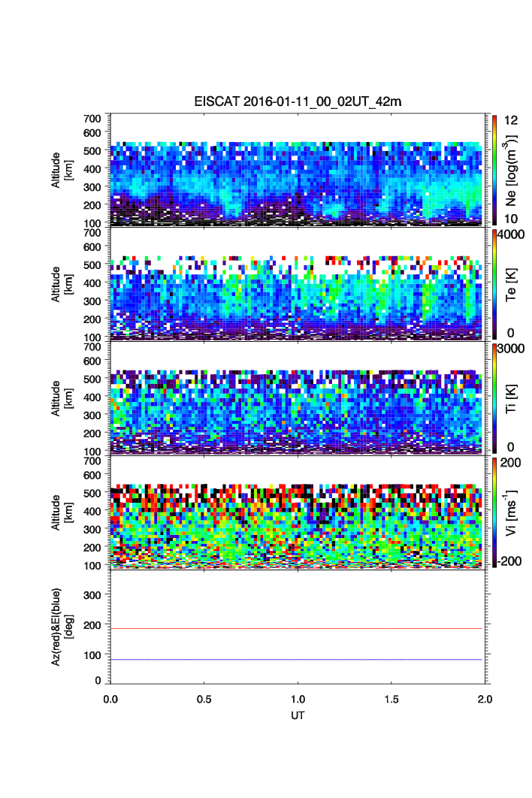Click the Te electron temperature colorbar
532x798 pixels.
(494, 283)
